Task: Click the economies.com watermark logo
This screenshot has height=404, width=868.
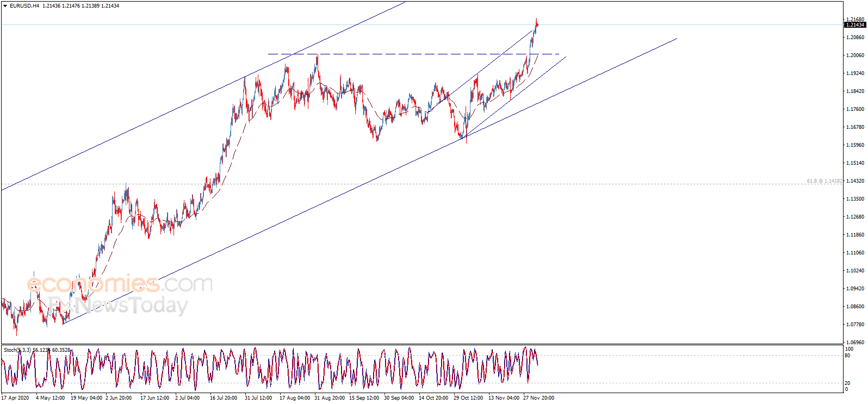Action: coord(120,283)
